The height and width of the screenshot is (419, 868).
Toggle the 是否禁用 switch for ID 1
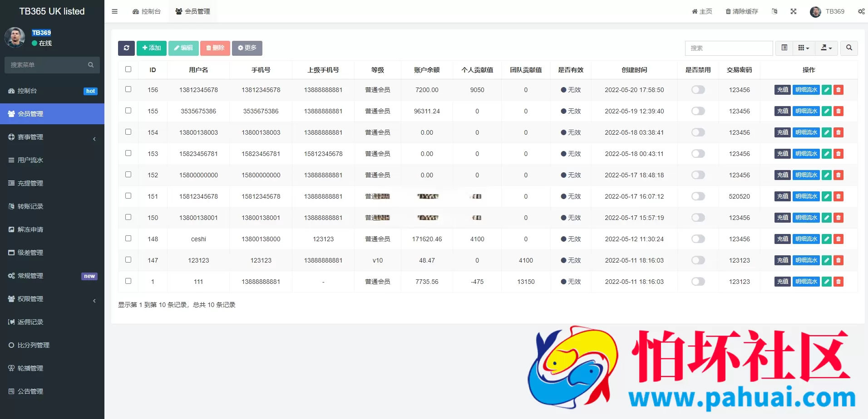[698, 282]
